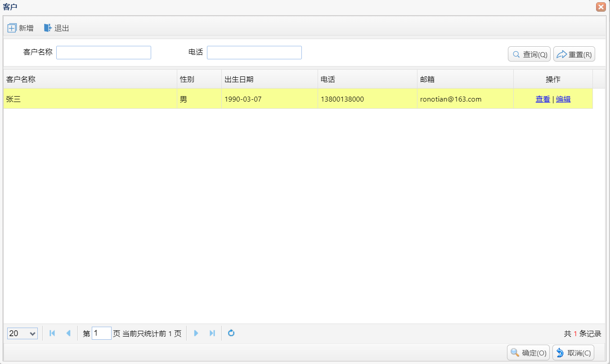Focus the 客户名称 search input field

[103, 53]
